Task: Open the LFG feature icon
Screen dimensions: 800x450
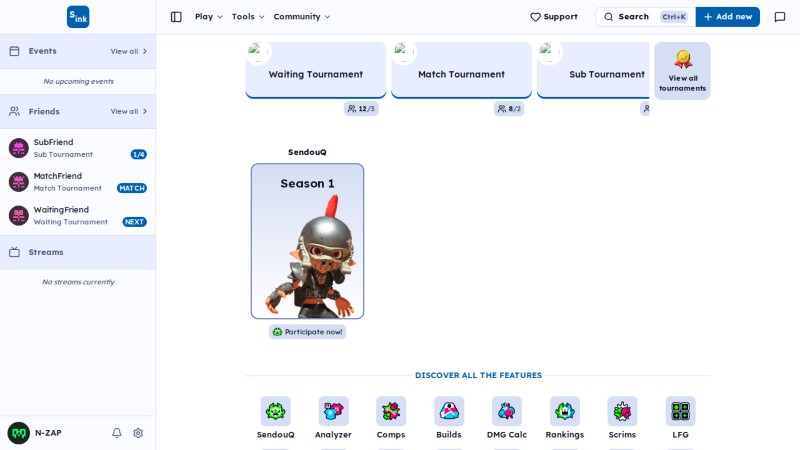Action: pyautogui.click(x=681, y=411)
